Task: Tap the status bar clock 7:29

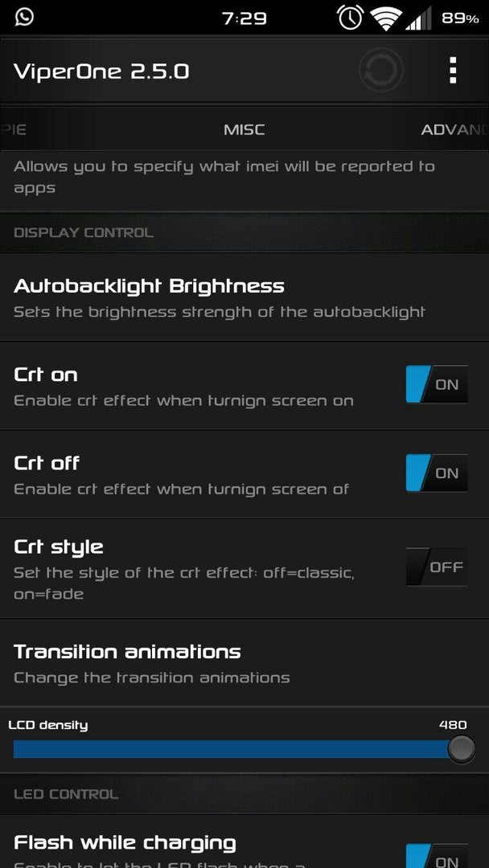Action: tap(244, 18)
